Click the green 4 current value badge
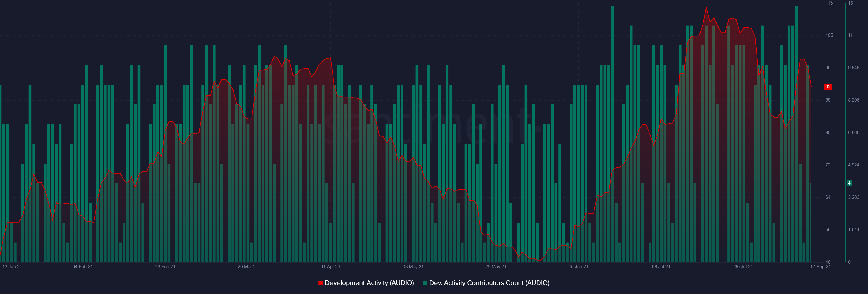This screenshot has width=868, height=294. (849, 183)
